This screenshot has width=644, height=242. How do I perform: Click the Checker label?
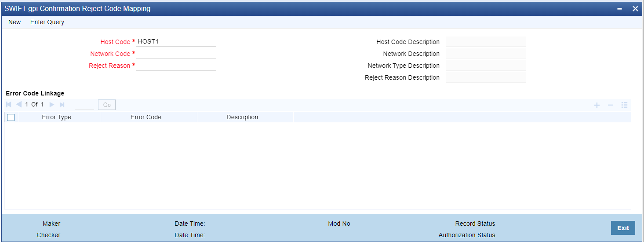(48, 235)
